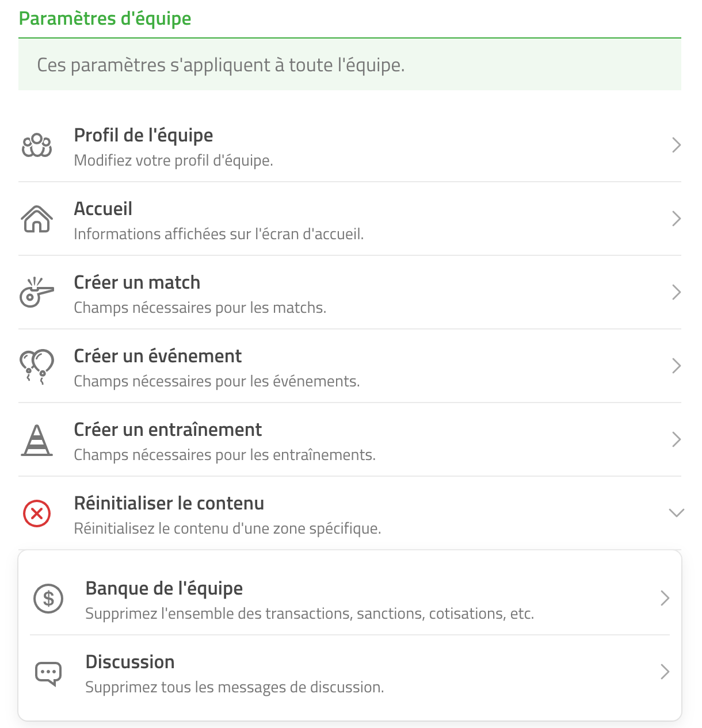Screen dimensions: 702x728
Task: Select Banque de l'équipe reset option
Action: (350, 599)
